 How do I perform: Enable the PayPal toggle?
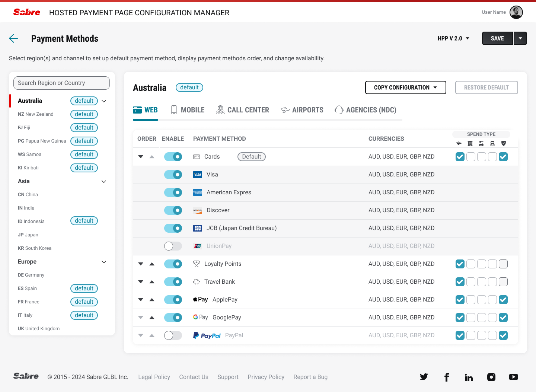point(173,335)
